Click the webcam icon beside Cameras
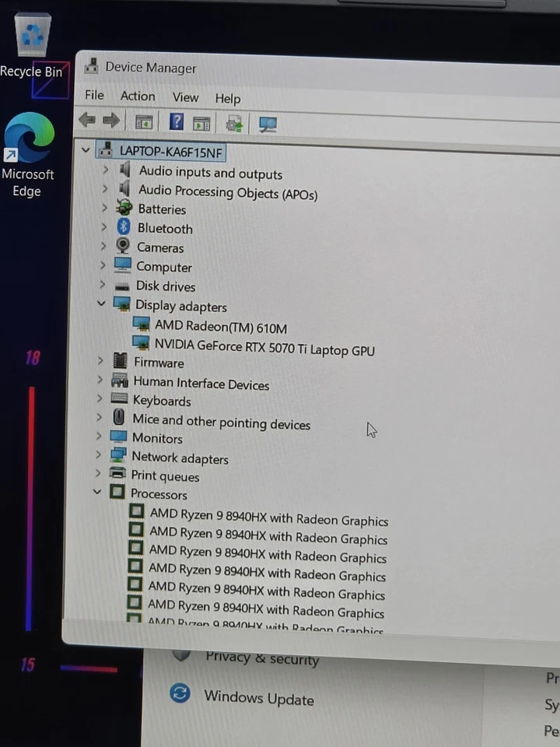560x747 pixels. pos(123,245)
